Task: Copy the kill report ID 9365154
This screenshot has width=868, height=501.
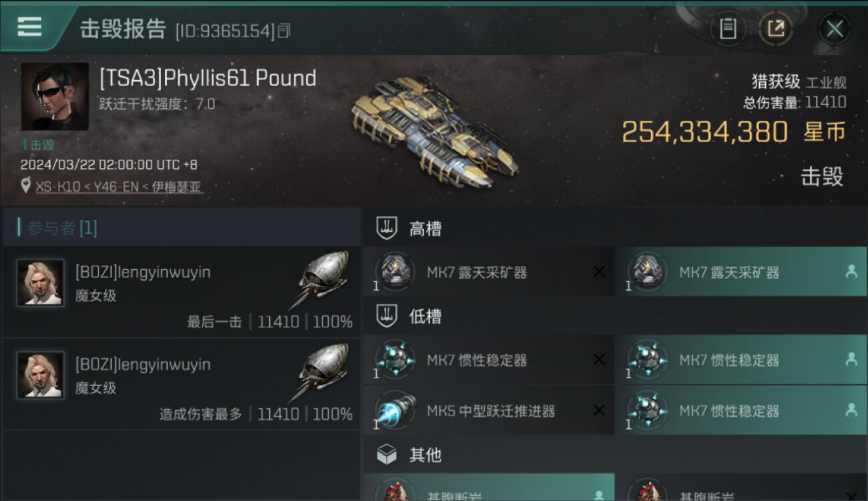Action: pyautogui.click(x=284, y=31)
